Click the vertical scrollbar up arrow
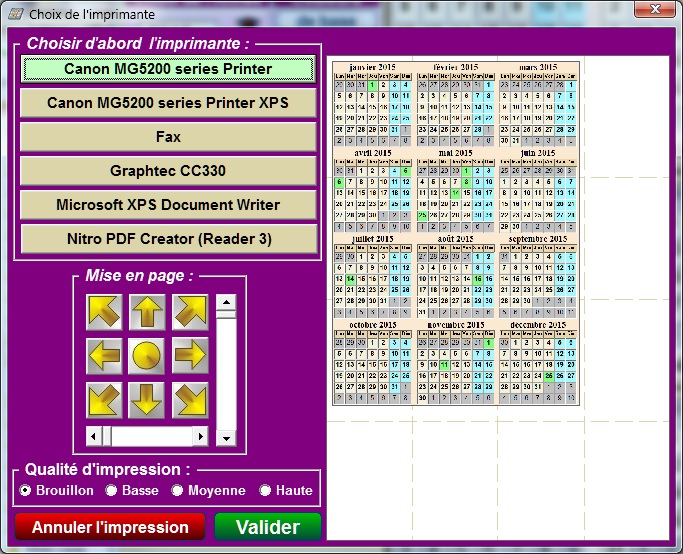Screen dimensions: 683x554 (226, 303)
